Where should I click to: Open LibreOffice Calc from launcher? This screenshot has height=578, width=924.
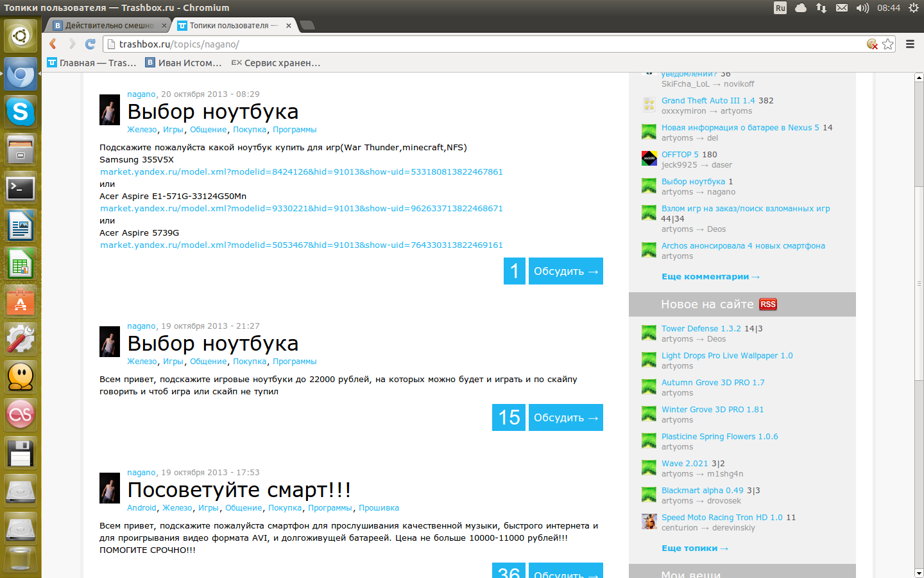point(21,264)
